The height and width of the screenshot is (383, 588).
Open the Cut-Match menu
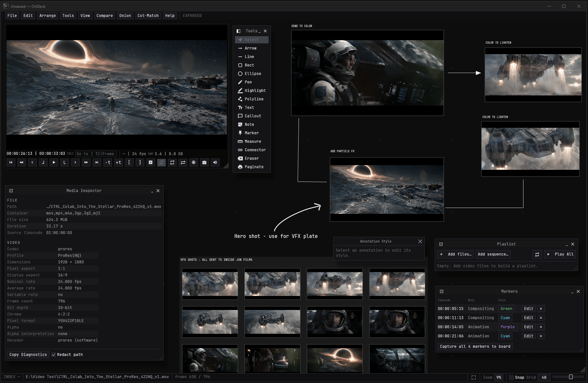pos(148,16)
